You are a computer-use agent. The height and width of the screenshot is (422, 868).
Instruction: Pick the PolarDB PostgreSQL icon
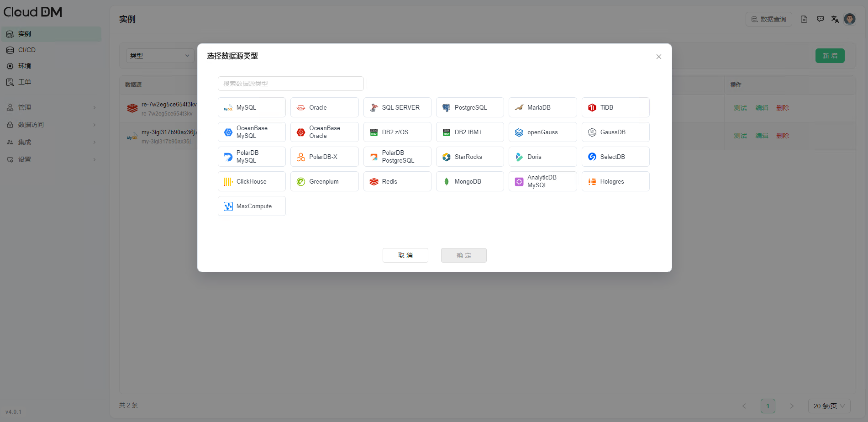[x=374, y=157]
